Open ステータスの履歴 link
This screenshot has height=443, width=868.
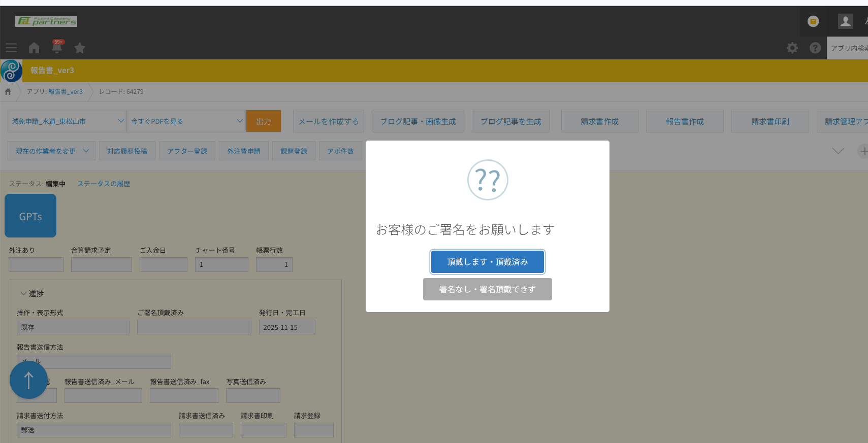pos(104,184)
